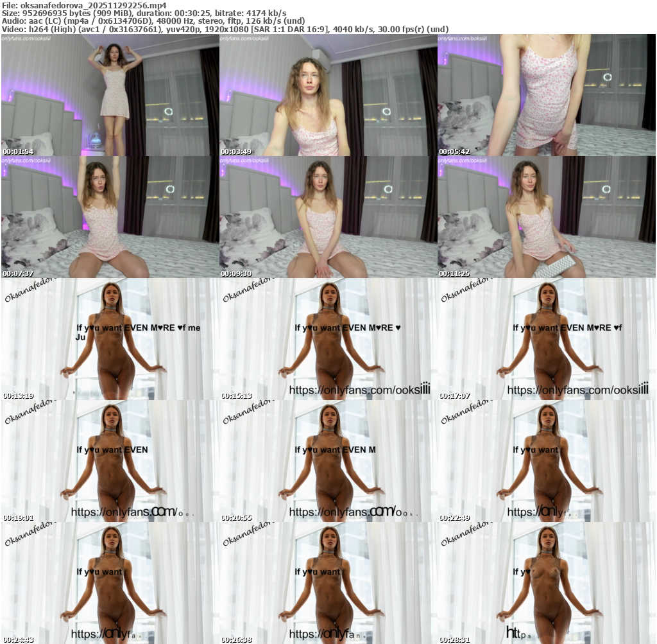The width and height of the screenshot is (657, 644).
Task: Open the frame timestamped 00:15:13
Action: tap(328, 339)
